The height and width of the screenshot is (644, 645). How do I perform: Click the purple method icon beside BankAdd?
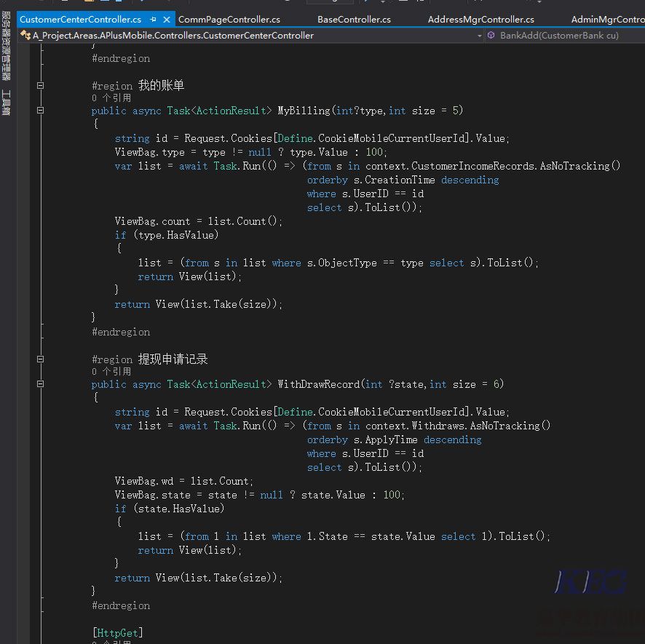pos(491,36)
